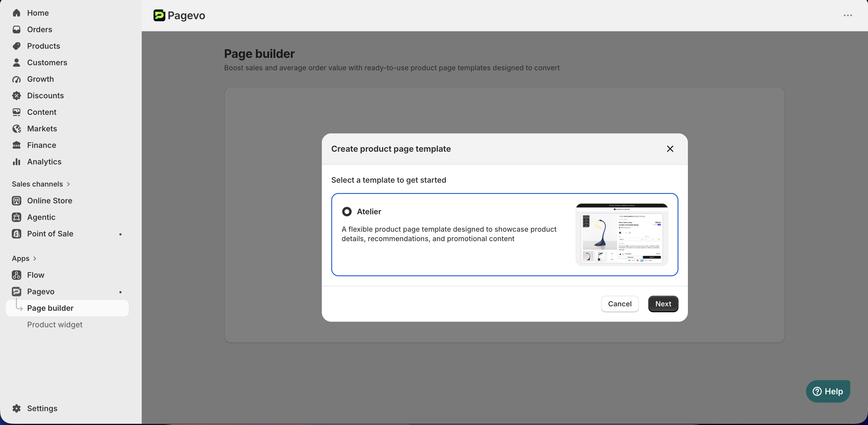Screen dimensions: 868x425
Task: Click the Online Store storefront icon
Action: coord(17,200)
